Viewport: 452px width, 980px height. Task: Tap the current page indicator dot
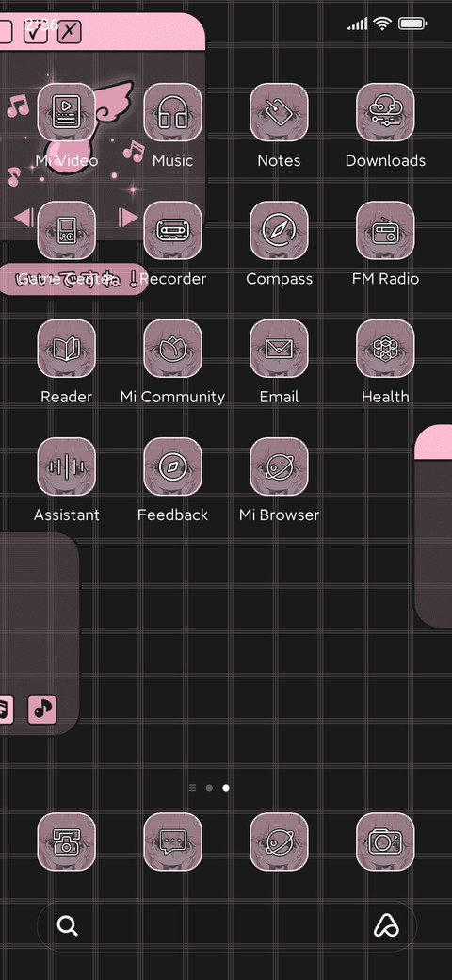(x=226, y=788)
